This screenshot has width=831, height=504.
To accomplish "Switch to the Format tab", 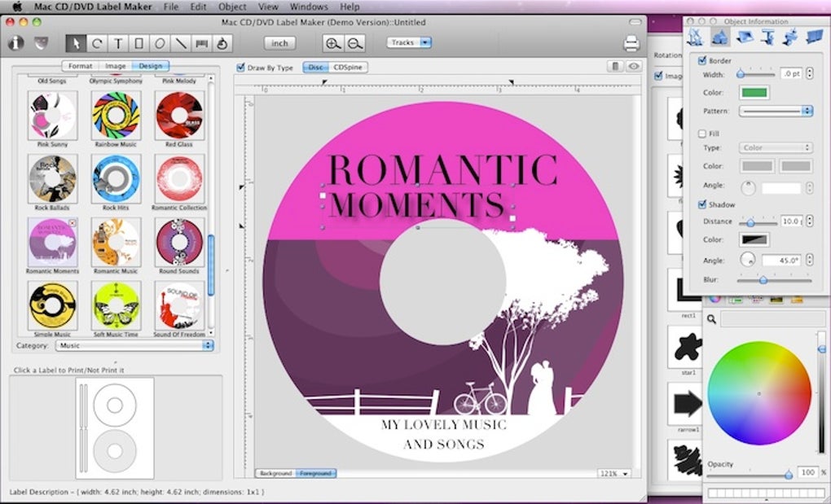I will click(x=80, y=66).
